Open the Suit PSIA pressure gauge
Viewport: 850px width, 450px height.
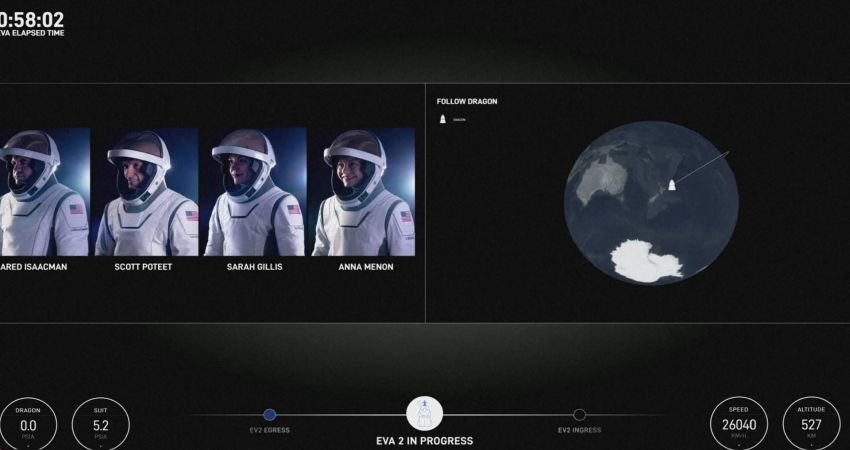[101, 425]
